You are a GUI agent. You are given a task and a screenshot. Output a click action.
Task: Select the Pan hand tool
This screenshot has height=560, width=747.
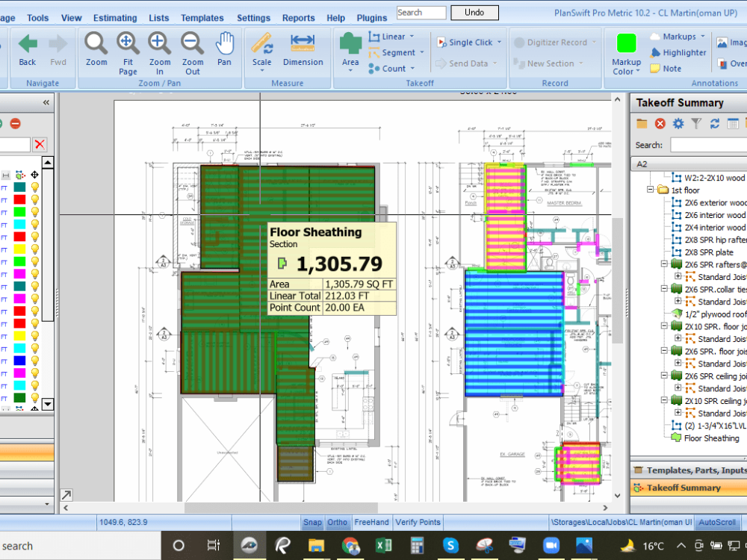224,50
